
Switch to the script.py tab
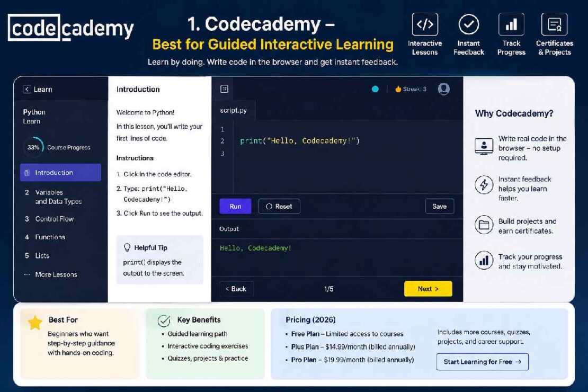point(233,110)
